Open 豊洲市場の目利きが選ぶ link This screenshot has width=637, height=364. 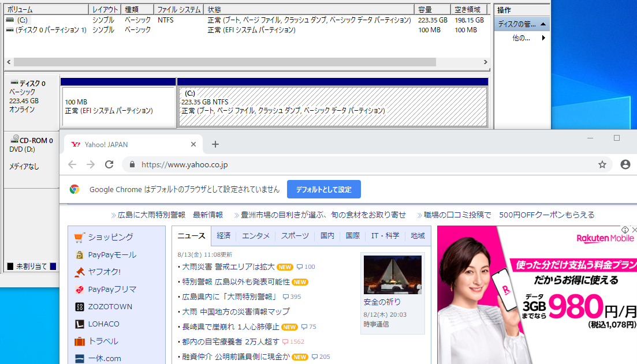coord(323,215)
